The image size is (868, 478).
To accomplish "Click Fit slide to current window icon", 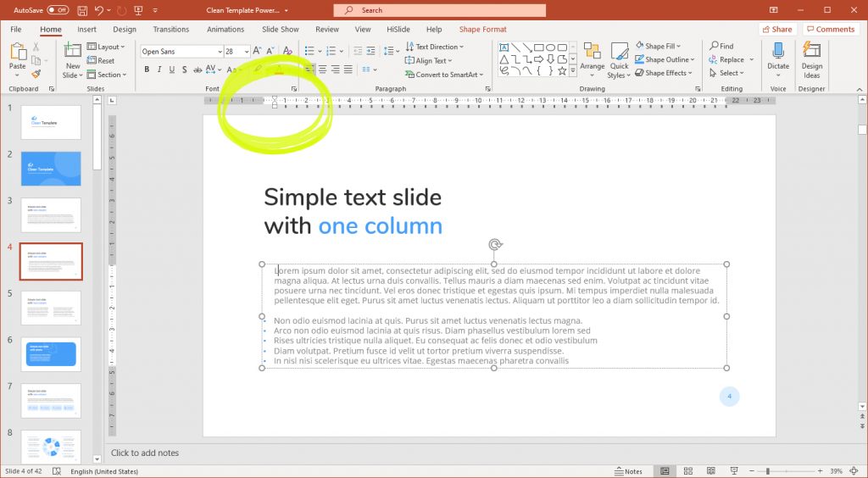I will 854,471.
